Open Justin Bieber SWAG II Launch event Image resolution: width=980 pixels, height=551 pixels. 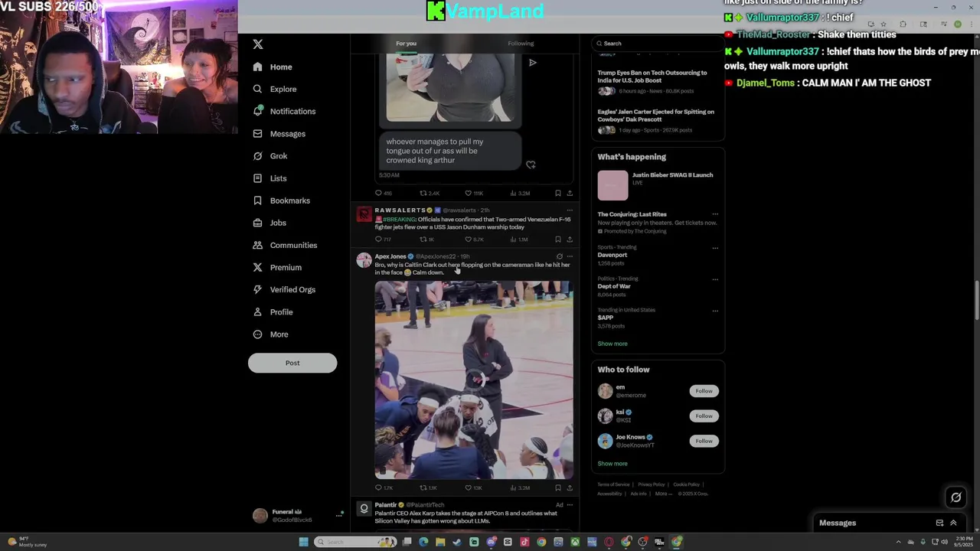pos(658,184)
